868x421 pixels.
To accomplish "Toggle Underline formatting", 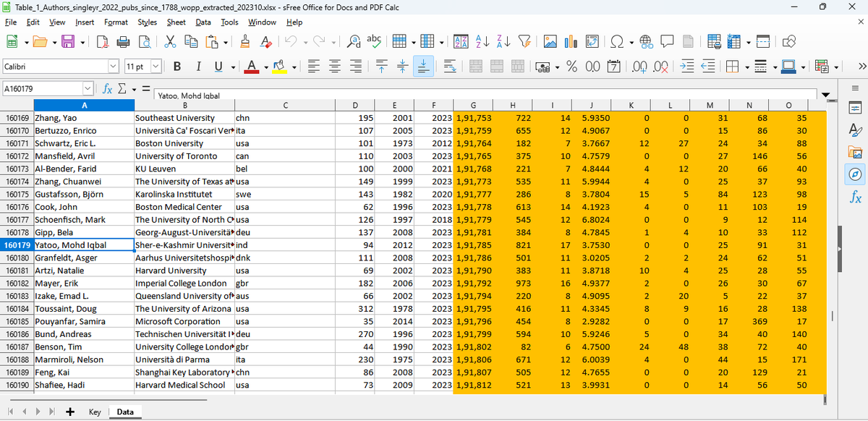I will 218,67.
